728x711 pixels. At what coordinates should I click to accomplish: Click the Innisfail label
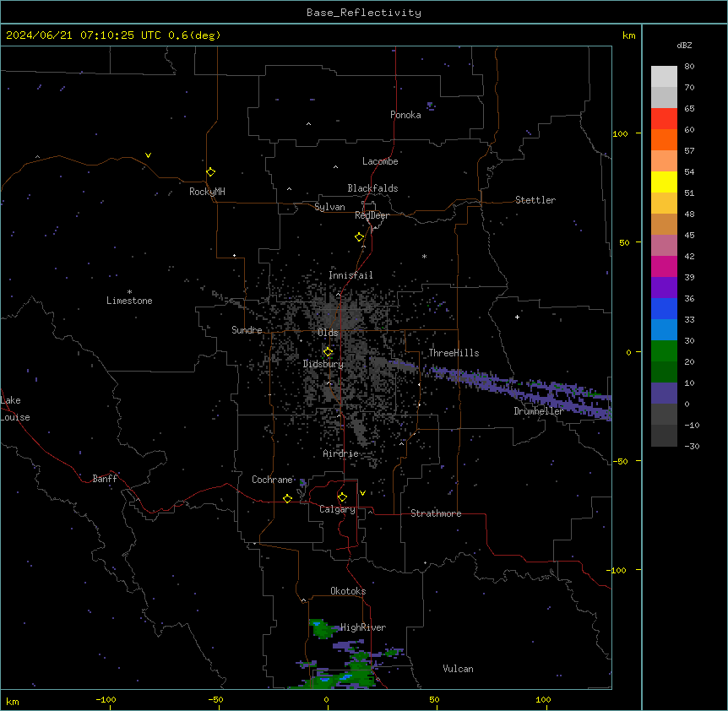[350, 275]
